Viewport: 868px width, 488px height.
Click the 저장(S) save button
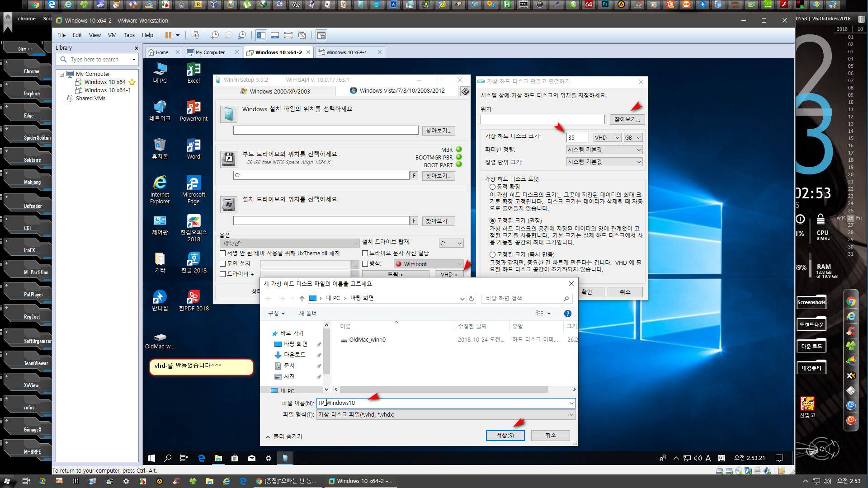[x=505, y=435]
